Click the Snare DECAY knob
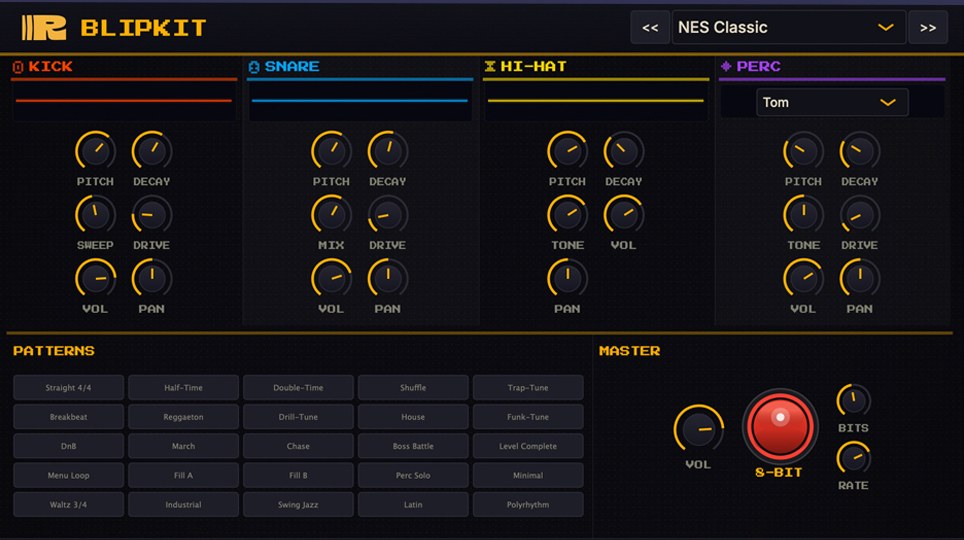The image size is (964, 540). [x=388, y=151]
